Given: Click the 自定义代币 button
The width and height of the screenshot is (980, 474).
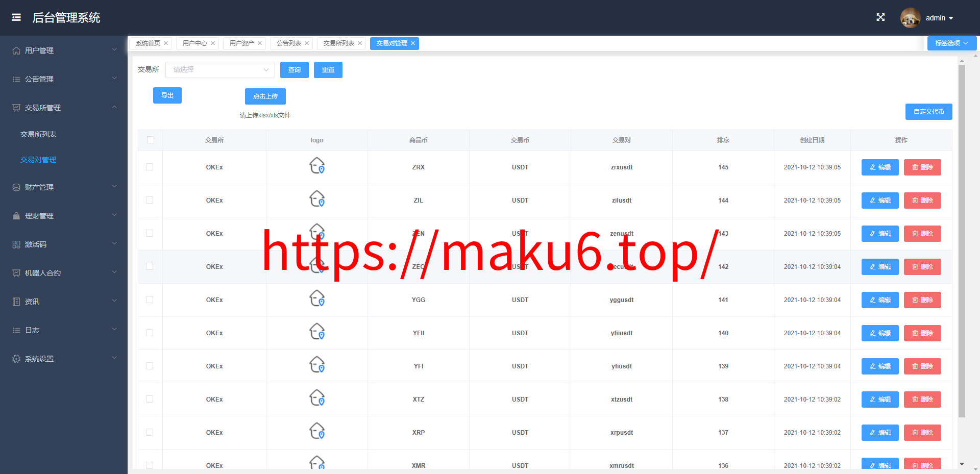Looking at the screenshot, I should coord(929,112).
